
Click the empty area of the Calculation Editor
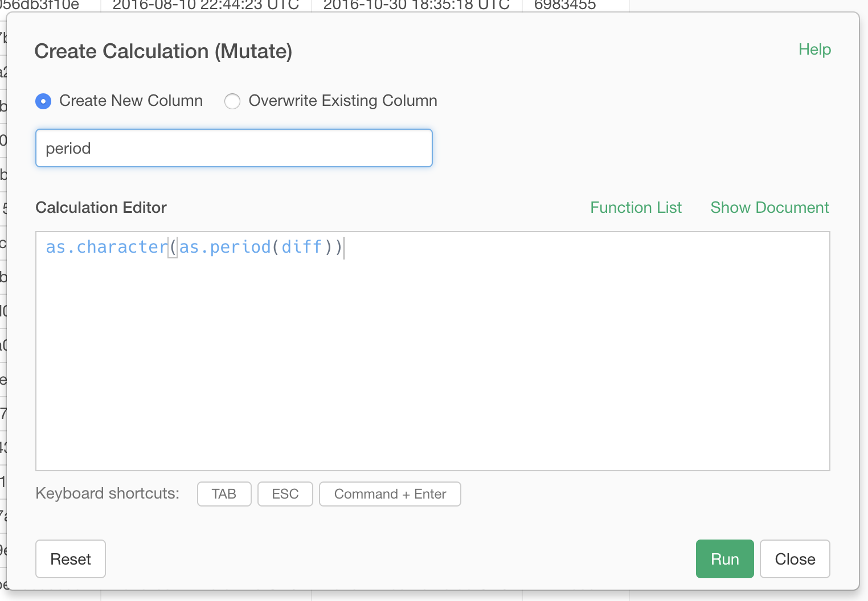click(433, 364)
